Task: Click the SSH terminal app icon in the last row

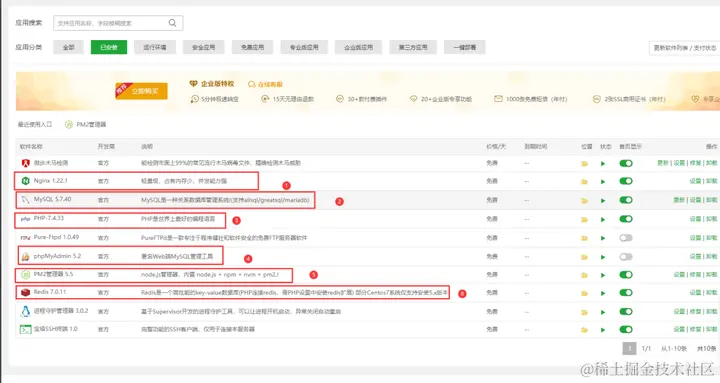Action: pyautogui.click(x=25, y=329)
